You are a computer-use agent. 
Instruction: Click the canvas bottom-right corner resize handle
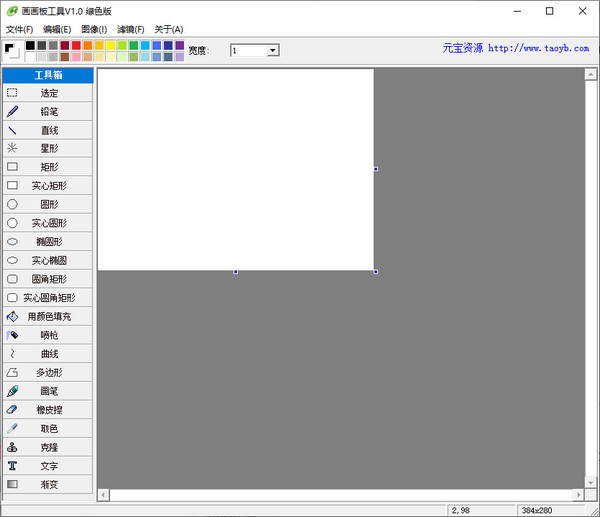376,272
